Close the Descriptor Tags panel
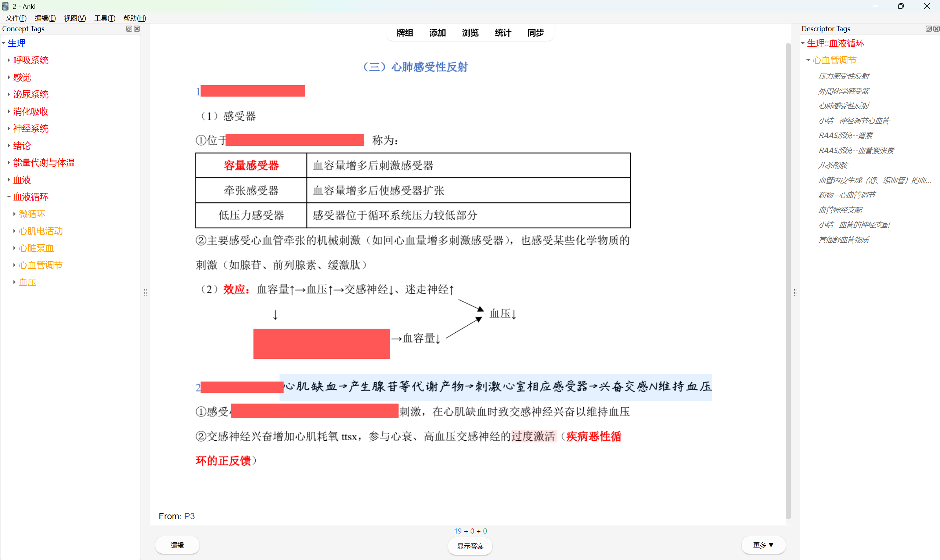940x560 pixels. click(x=936, y=29)
